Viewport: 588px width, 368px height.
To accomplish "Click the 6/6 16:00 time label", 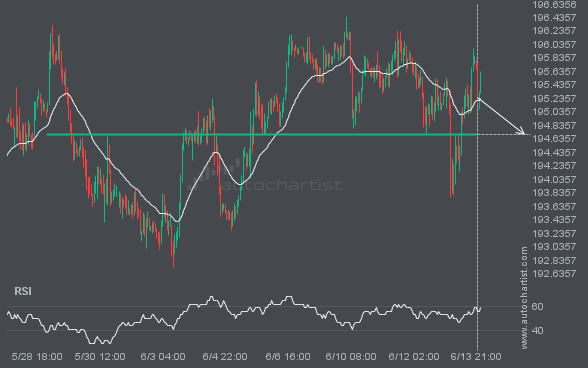I will [x=288, y=357].
